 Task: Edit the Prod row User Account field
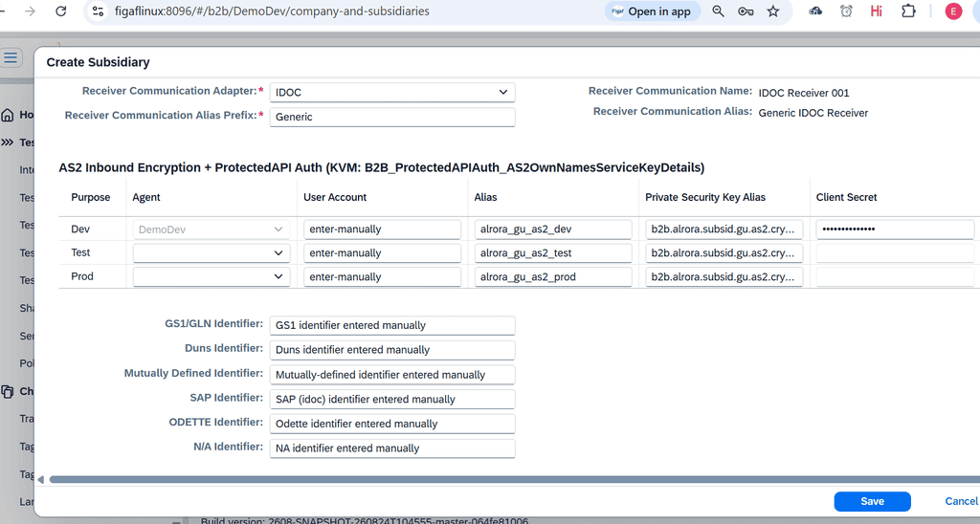[383, 276]
